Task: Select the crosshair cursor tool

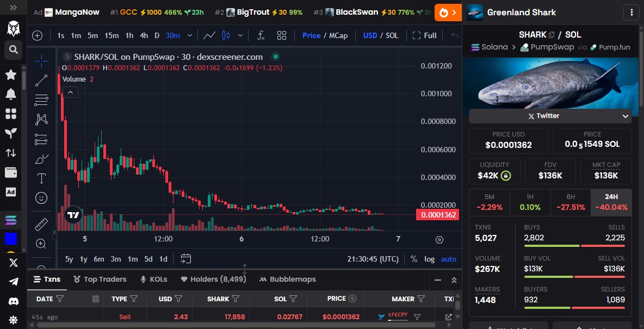Action: click(x=41, y=61)
